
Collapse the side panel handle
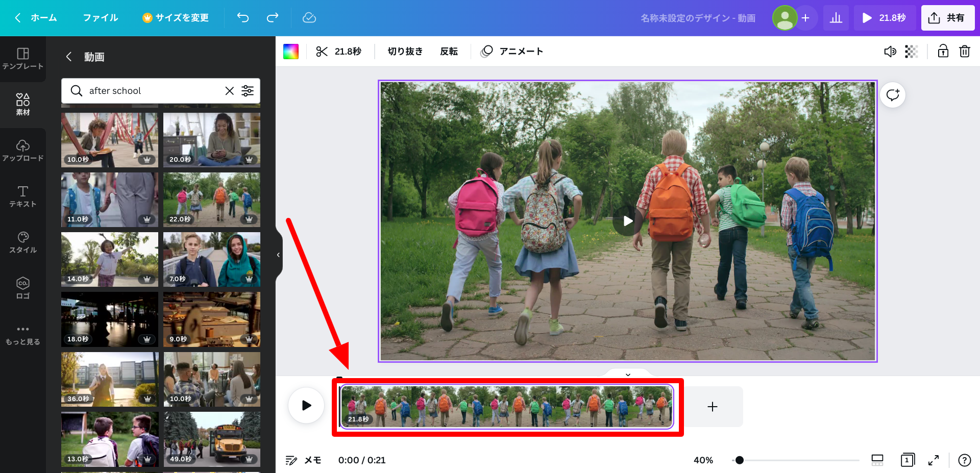pos(278,255)
